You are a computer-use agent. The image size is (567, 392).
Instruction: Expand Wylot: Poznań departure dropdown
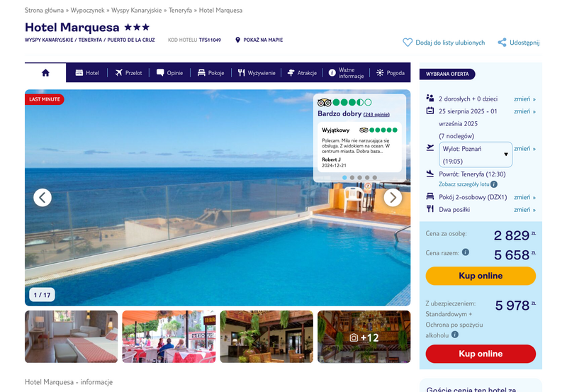(x=476, y=155)
